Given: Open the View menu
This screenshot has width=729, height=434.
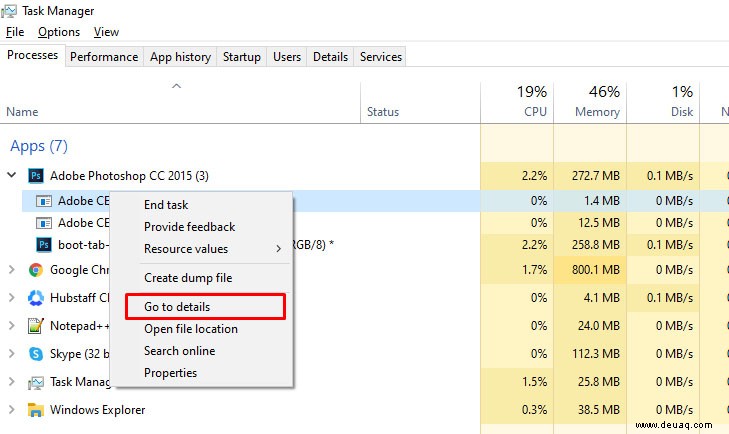Looking at the screenshot, I should (106, 32).
